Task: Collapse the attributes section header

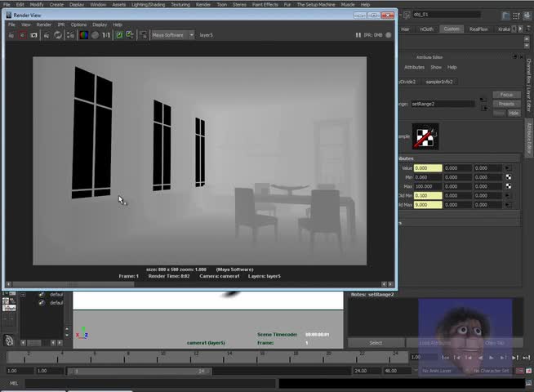Action: point(460,158)
